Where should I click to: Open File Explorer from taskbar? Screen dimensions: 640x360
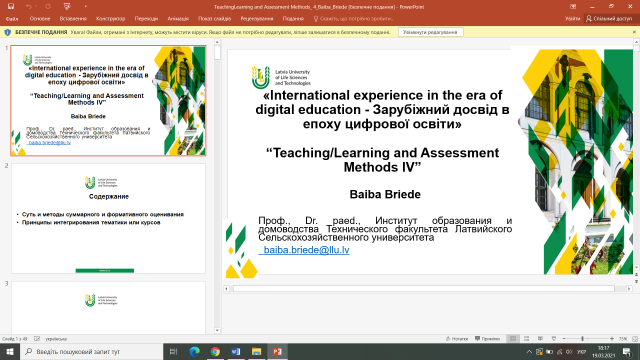point(256,351)
